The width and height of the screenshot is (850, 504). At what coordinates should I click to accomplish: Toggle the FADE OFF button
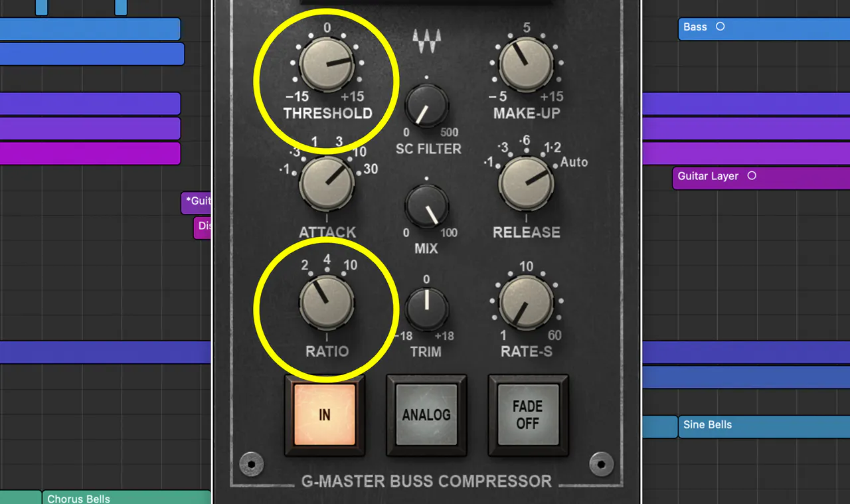[x=527, y=415]
